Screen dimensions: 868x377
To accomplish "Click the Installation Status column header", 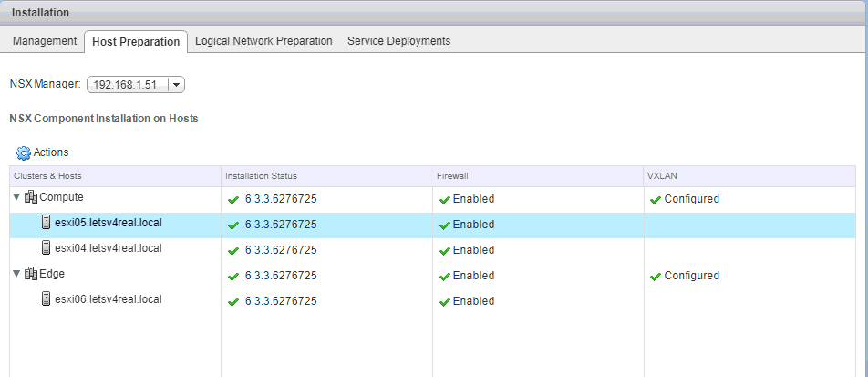I will [262, 175].
